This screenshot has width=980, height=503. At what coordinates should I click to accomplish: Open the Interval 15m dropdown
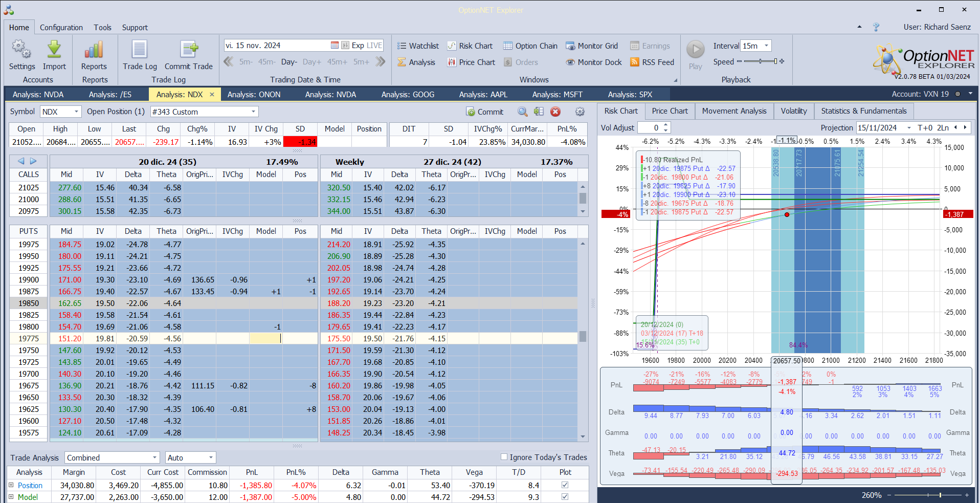click(x=766, y=46)
